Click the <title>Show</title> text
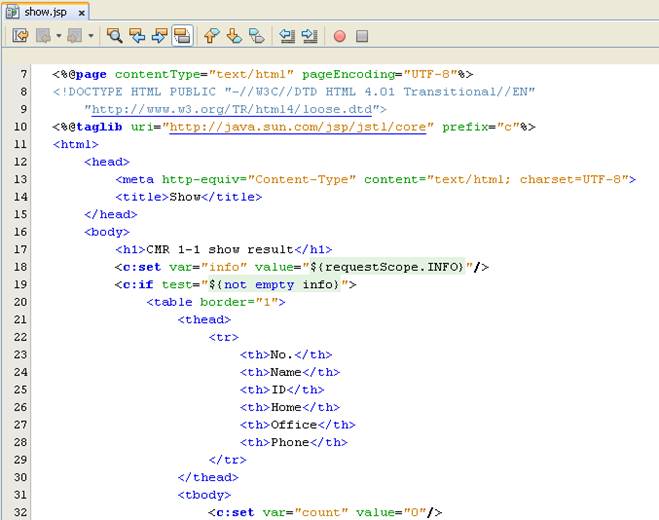 189,197
